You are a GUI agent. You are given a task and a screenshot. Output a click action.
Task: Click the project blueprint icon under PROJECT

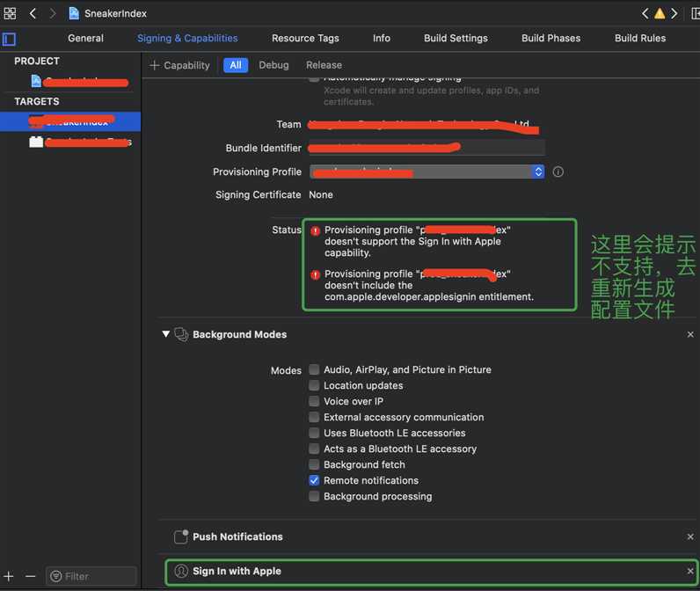[x=36, y=81]
